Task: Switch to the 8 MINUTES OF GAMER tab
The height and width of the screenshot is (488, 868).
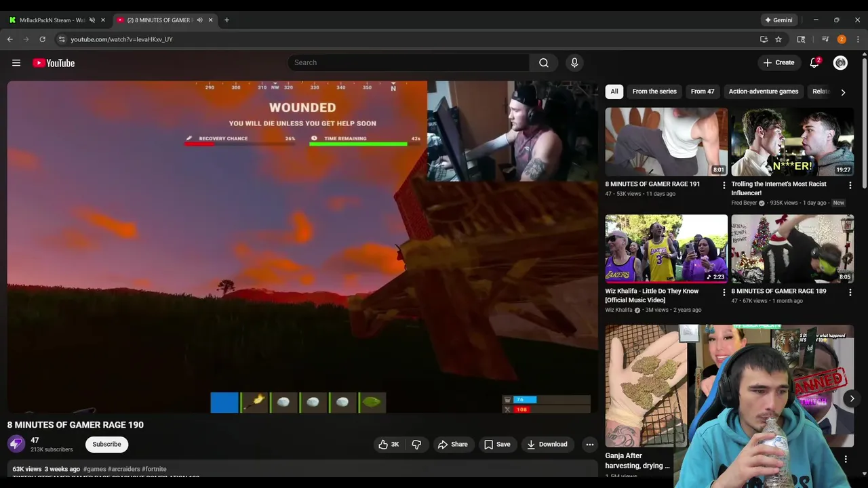Action: click(159, 20)
